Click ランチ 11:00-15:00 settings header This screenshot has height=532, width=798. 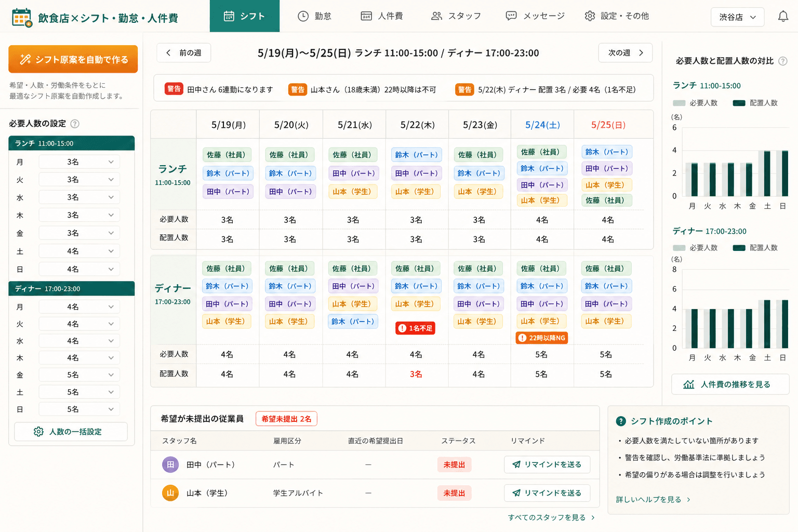pyautogui.click(x=72, y=143)
